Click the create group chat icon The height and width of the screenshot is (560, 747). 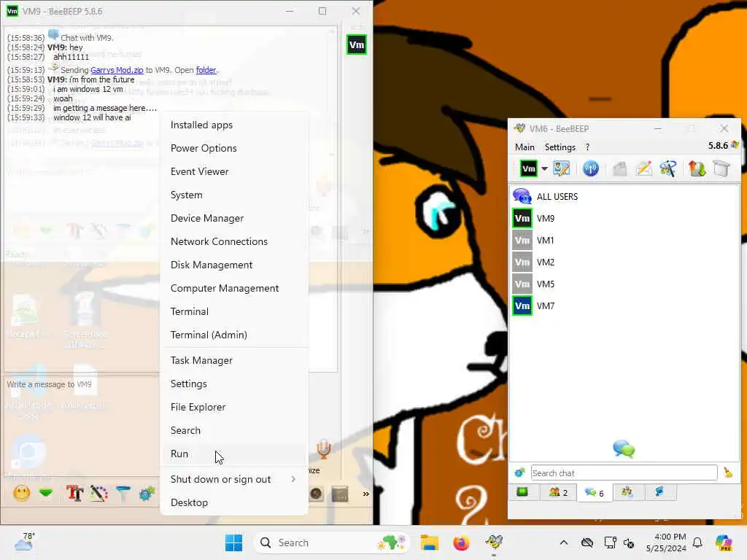coord(668,168)
